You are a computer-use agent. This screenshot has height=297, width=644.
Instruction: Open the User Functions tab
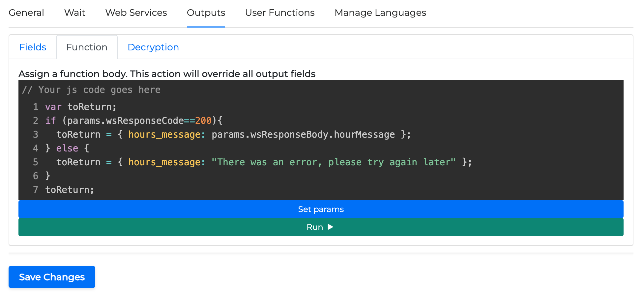pos(279,13)
